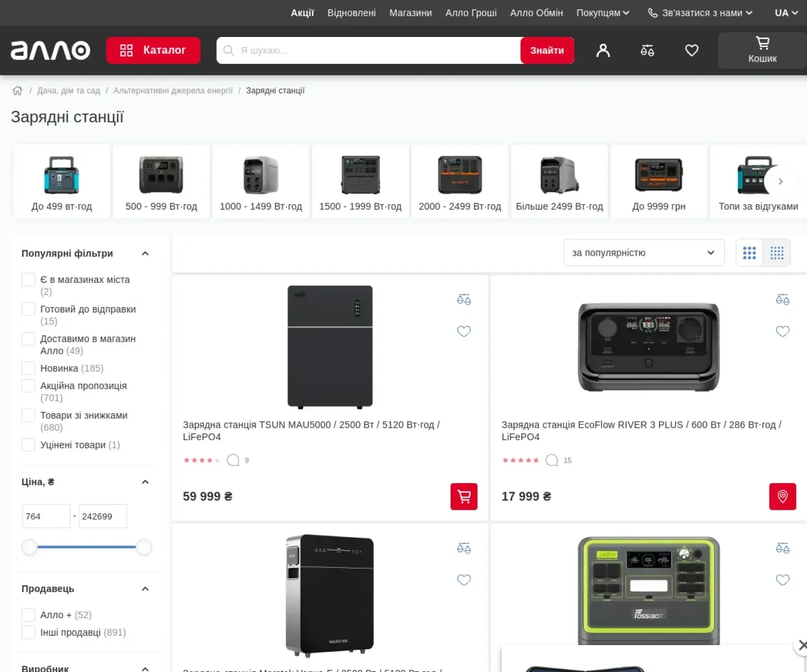
Task: Check 'Новинка' filter
Action: point(28,368)
